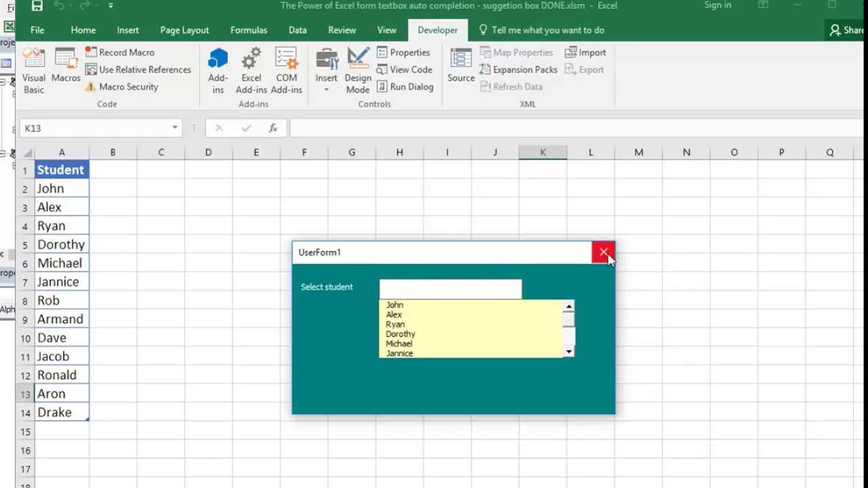Select Michael in the suggestion list
Image resolution: width=868 pixels, height=488 pixels.
399,344
